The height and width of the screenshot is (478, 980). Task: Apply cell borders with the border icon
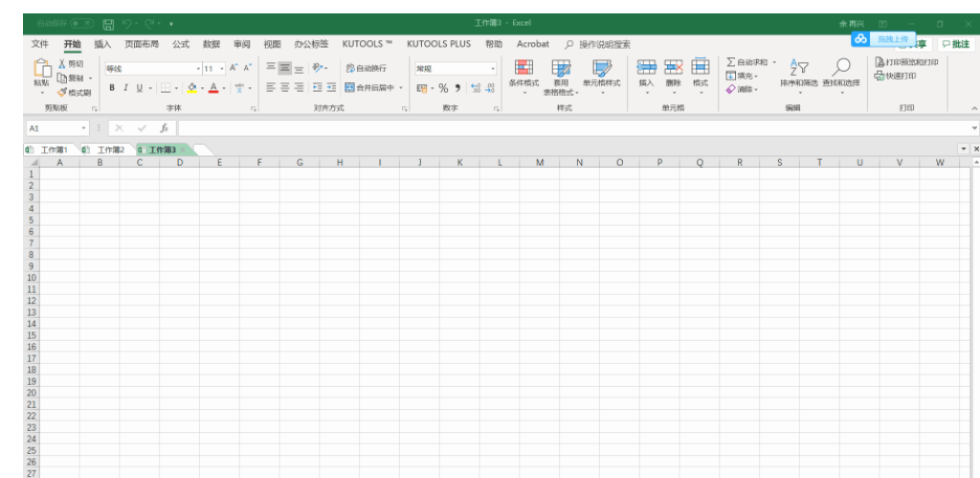(166, 88)
